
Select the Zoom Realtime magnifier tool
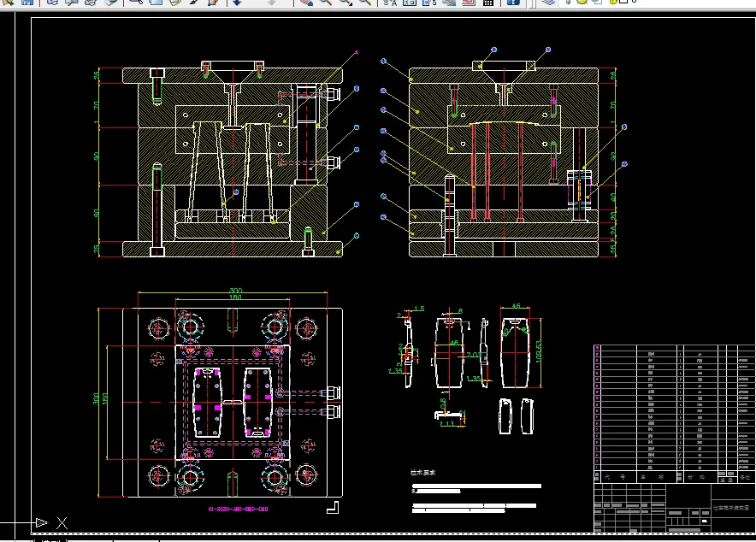pyautogui.click(x=326, y=2)
